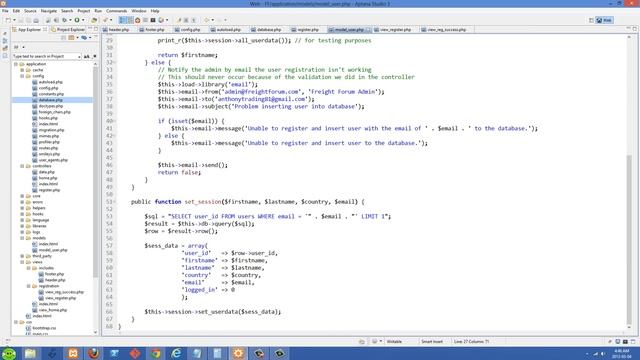The width and height of the screenshot is (640, 360).
Task: Open the dropdown next to the aA search button
Action: click(95, 56)
